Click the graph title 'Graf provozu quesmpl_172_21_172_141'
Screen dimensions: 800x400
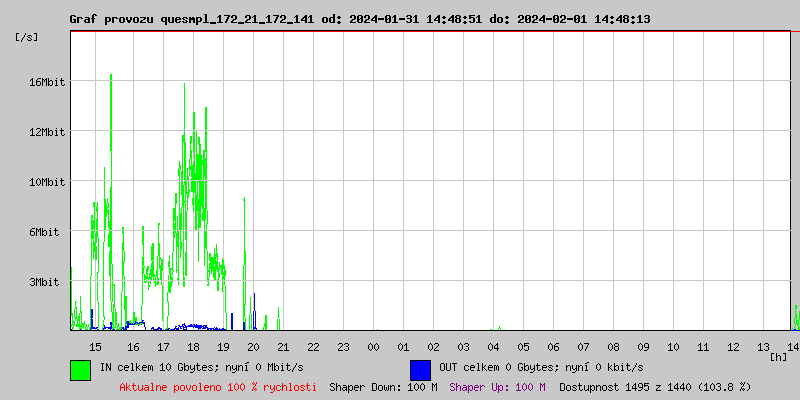[193, 19]
